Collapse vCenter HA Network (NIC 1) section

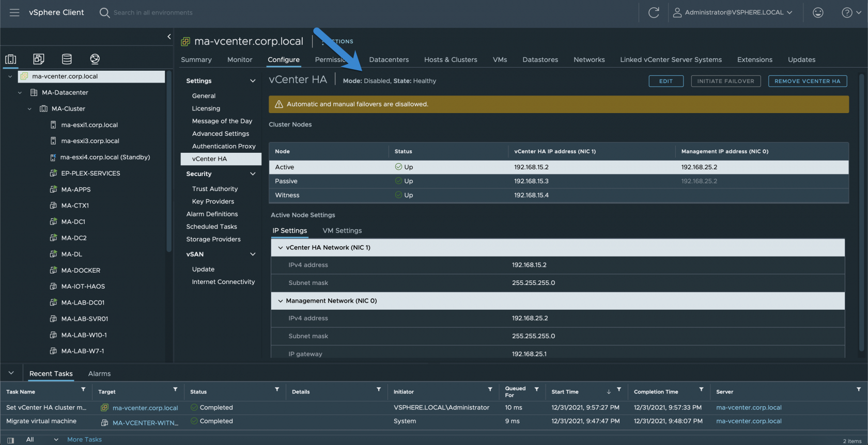[281, 248]
